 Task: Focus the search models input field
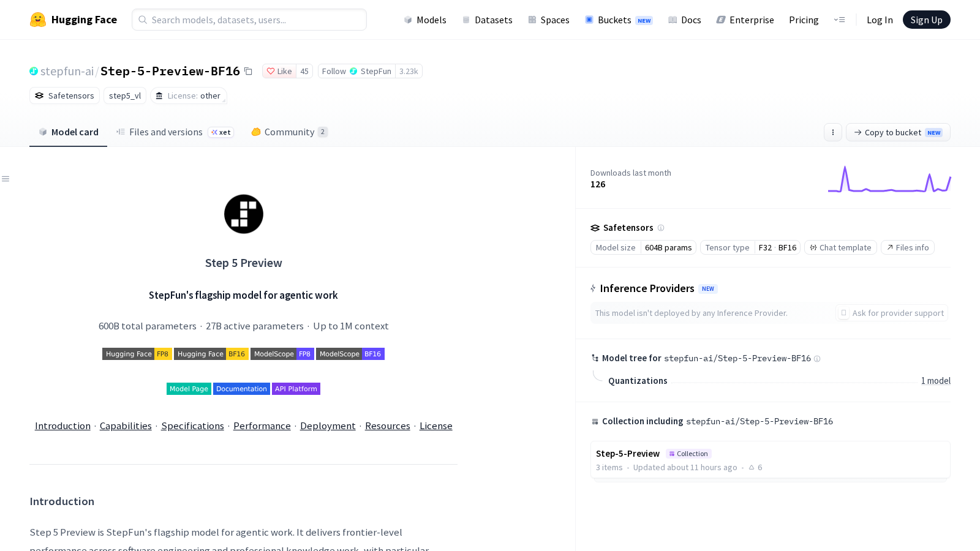coord(249,20)
